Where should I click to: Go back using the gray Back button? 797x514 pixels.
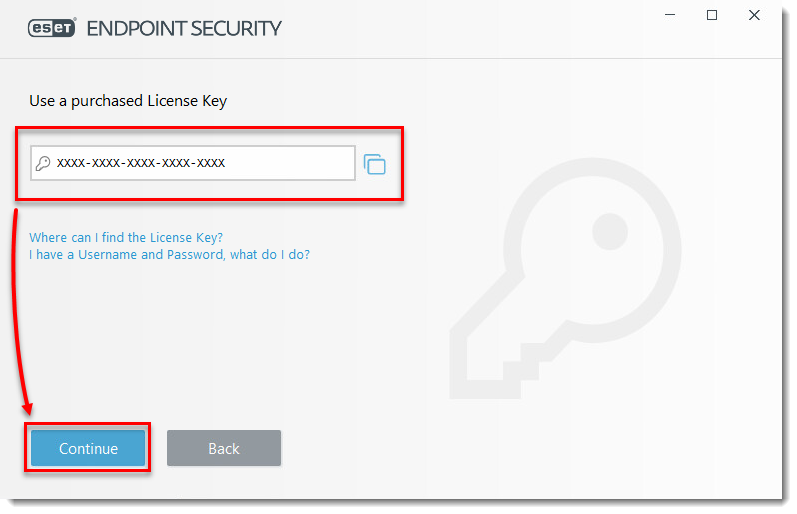tap(224, 448)
